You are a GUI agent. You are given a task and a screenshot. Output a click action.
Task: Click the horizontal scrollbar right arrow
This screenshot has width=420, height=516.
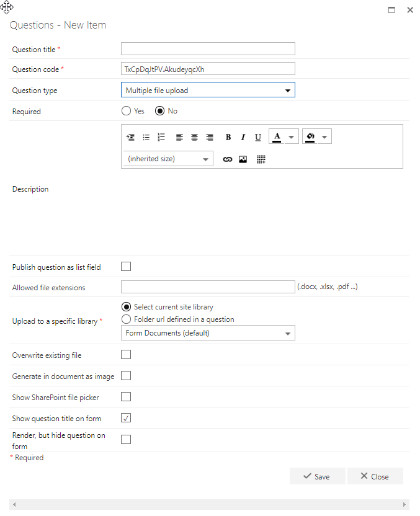[x=404, y=504]
